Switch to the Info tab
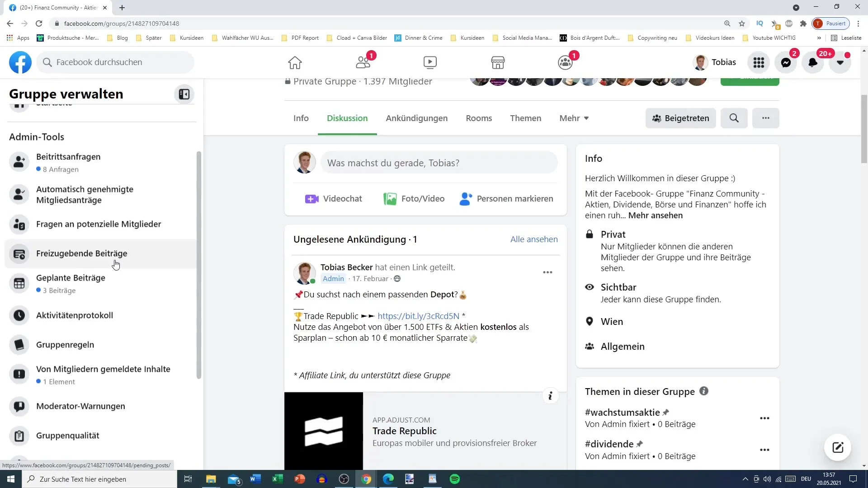Viewport: 868px width, 488px height. click(x=301, y=118)
